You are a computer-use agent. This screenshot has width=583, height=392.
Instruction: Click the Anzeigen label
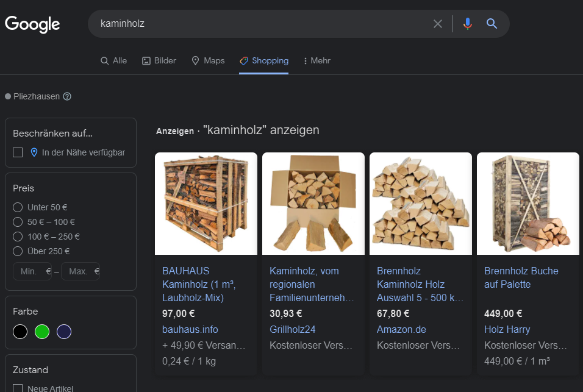(175, 131)
